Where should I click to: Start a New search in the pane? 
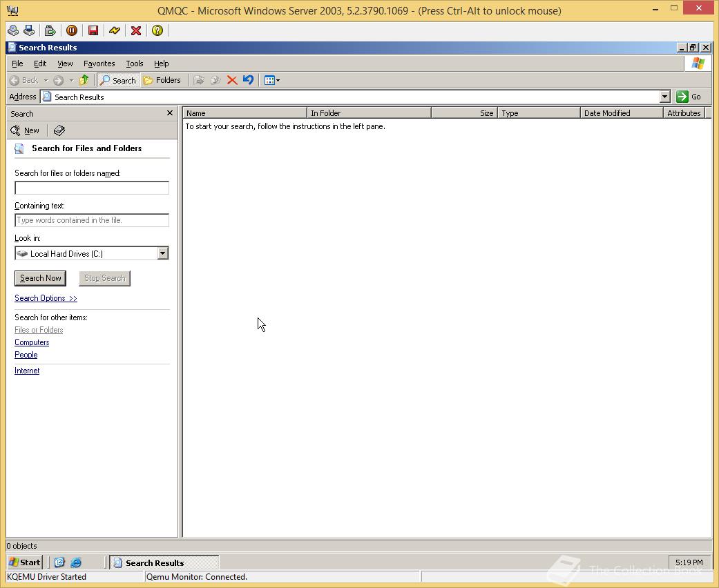point(26,130)
